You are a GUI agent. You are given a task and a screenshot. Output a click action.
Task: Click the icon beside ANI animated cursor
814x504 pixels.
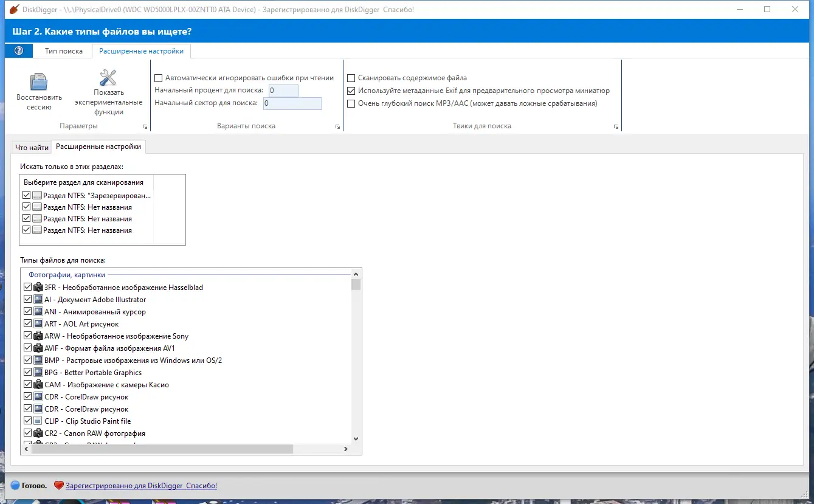pos(38,311)
